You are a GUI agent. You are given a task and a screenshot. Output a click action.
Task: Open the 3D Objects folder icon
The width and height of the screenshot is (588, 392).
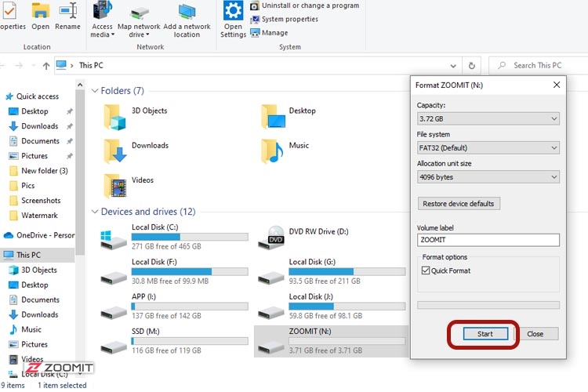click(114, 116)
